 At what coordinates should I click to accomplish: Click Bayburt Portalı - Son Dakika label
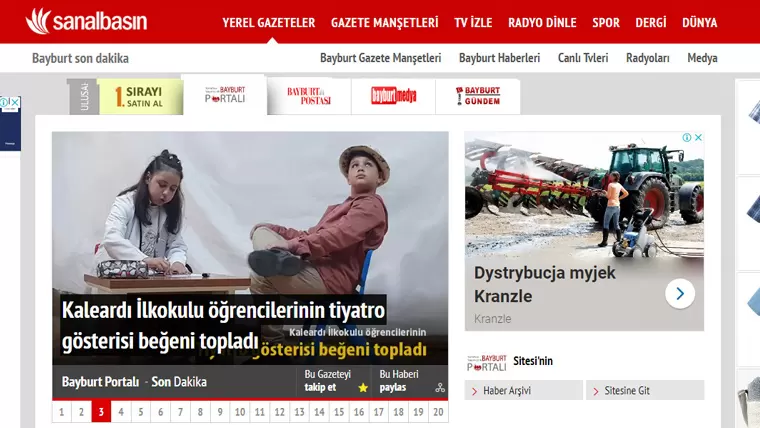coord(134,382)
